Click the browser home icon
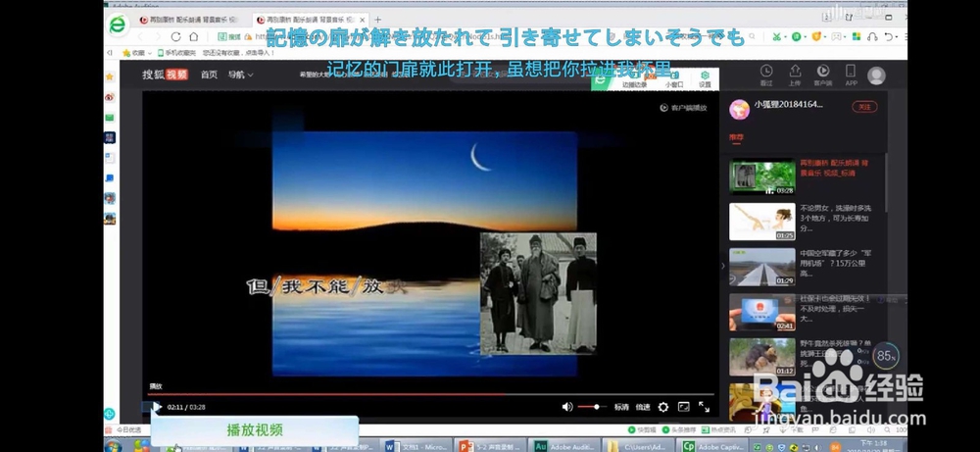Image resolution: width=980 pixels, height=452 pixels. (x=194, y=37)
